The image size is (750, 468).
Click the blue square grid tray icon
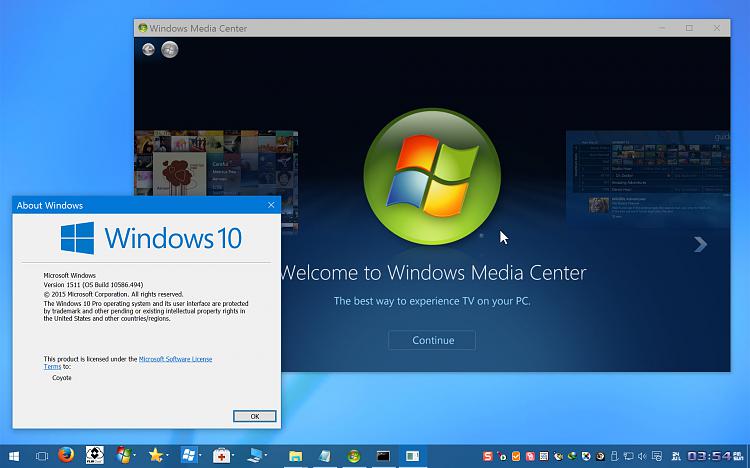pyautogui.click(x=544, y=457)
